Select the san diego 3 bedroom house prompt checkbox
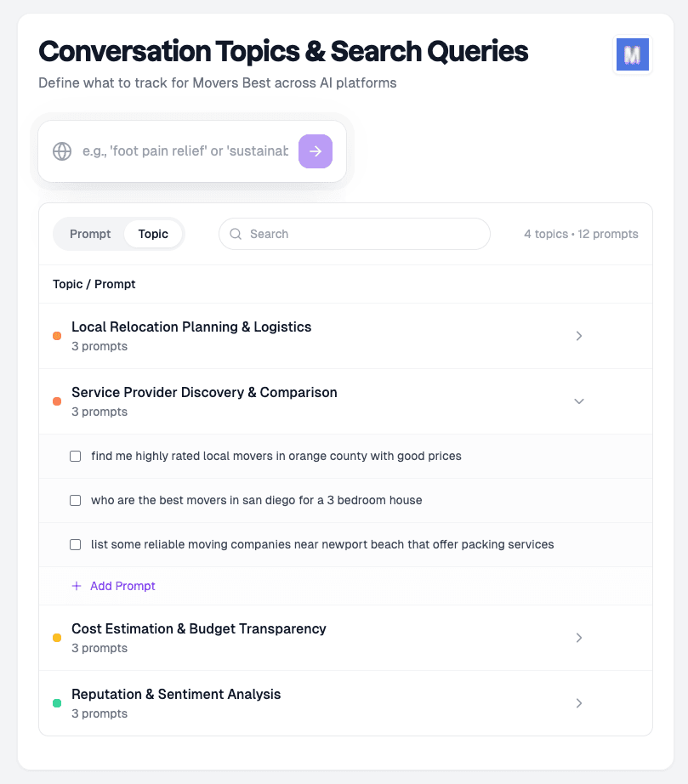Screen dimensions: 688x784 pyautogui.click(x=75, y=500)
